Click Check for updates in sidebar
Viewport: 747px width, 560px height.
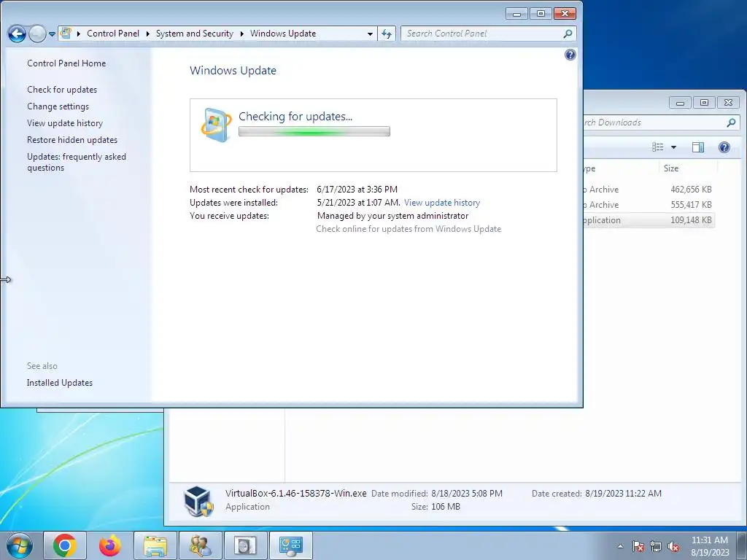coord(62,90)
